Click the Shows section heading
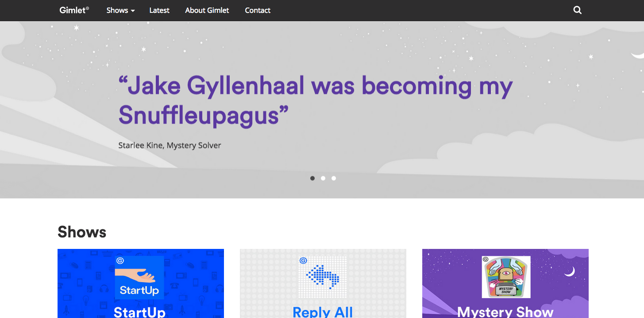This screenshot has width=644, height=318. click(x=82, y=232)
